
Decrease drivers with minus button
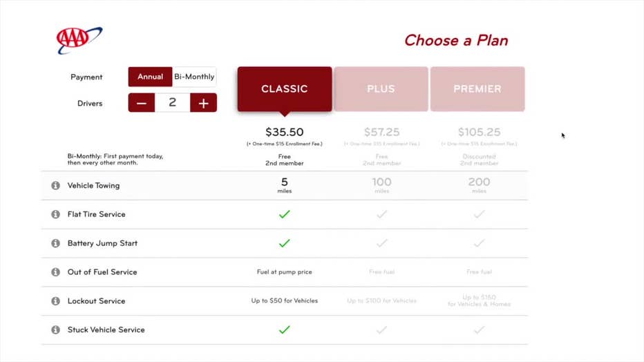coord(142,103)
